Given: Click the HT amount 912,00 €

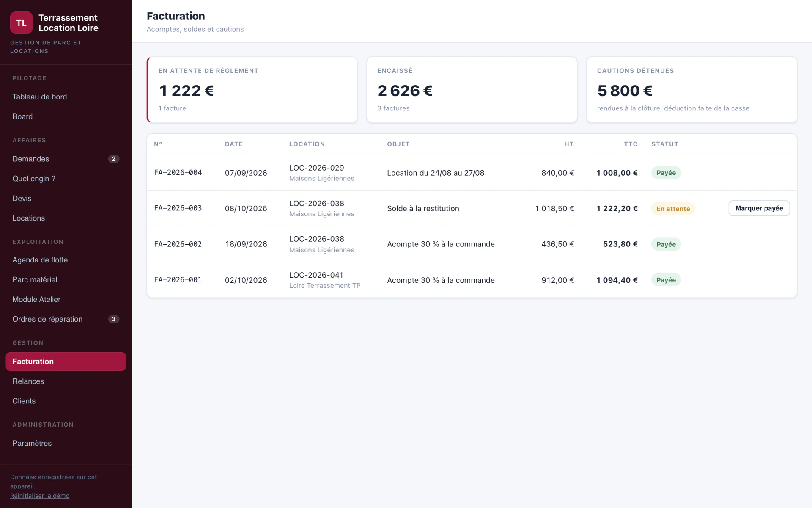Looking at the screenshot, I should tap(558, 280).
